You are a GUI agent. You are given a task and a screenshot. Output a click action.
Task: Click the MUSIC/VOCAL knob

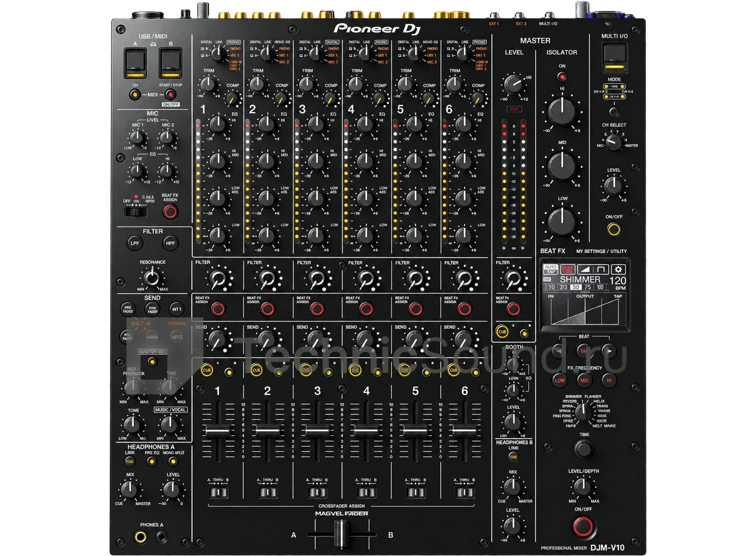(x=169, y=425)
